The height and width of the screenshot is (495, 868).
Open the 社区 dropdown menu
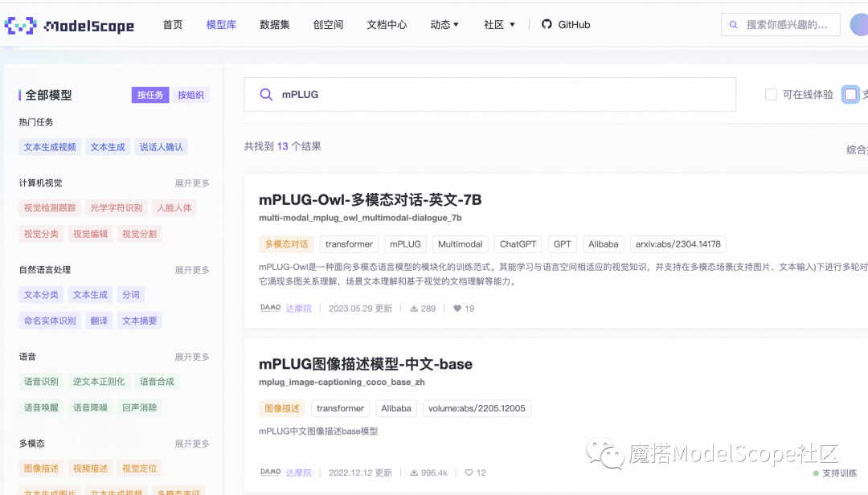[x=499, y=24]
